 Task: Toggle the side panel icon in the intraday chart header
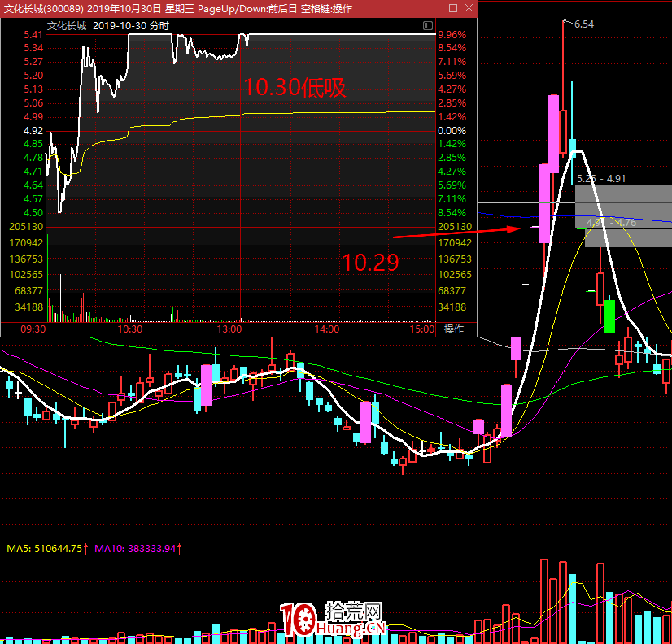click(x=428, y=26)
